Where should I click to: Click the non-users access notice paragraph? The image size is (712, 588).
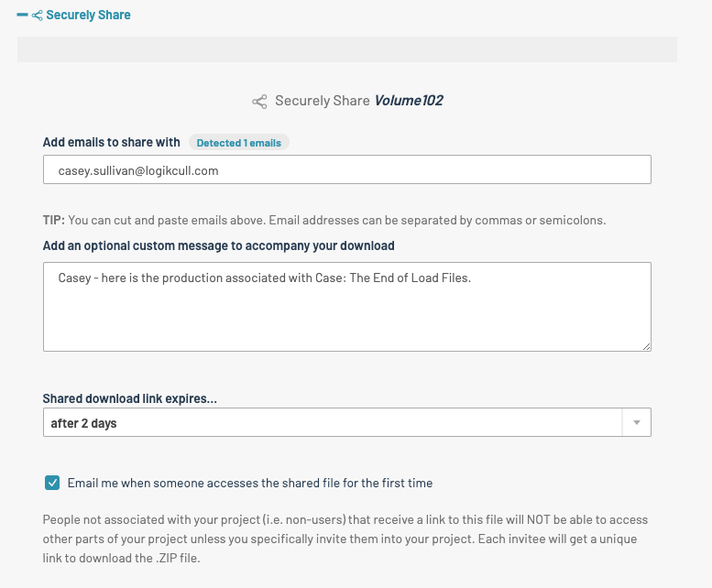point(346,538)
